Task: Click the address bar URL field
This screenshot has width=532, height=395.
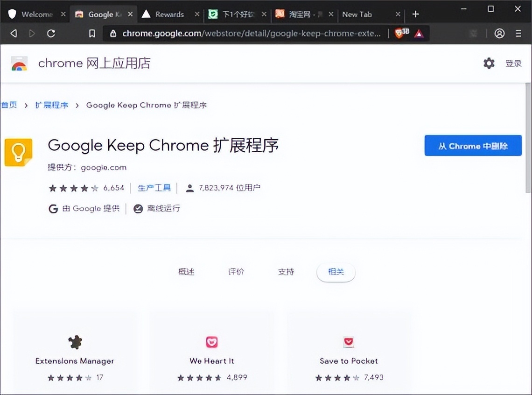Action: [251, 33]
